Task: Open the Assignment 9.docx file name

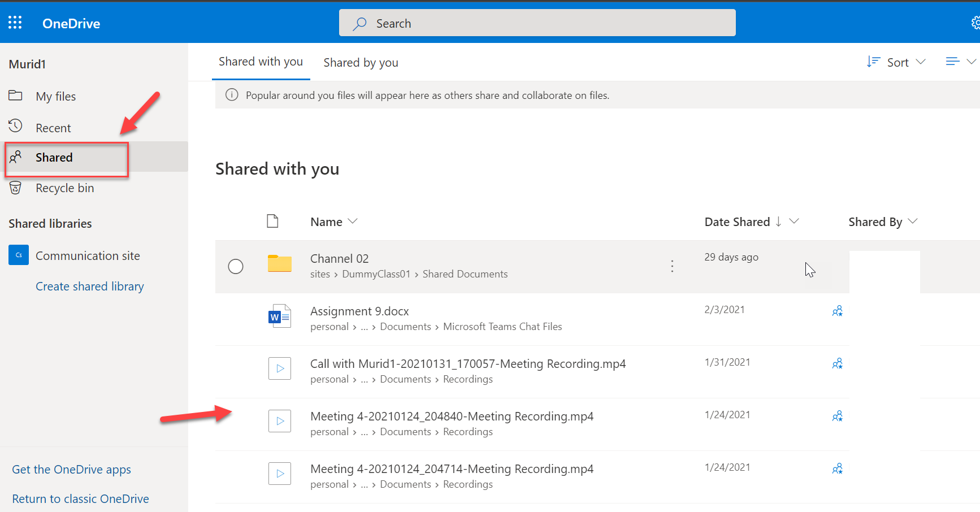Action: coord(359,311)
